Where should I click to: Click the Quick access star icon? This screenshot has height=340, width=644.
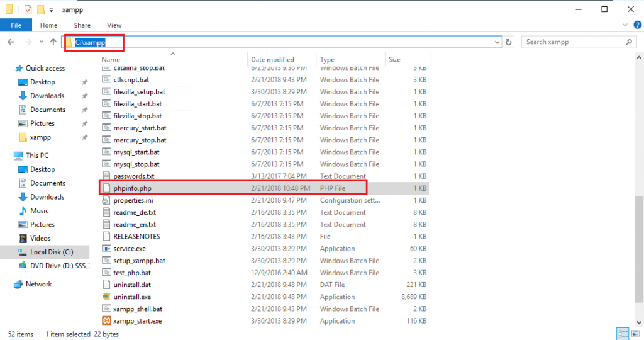coord(18,68)
